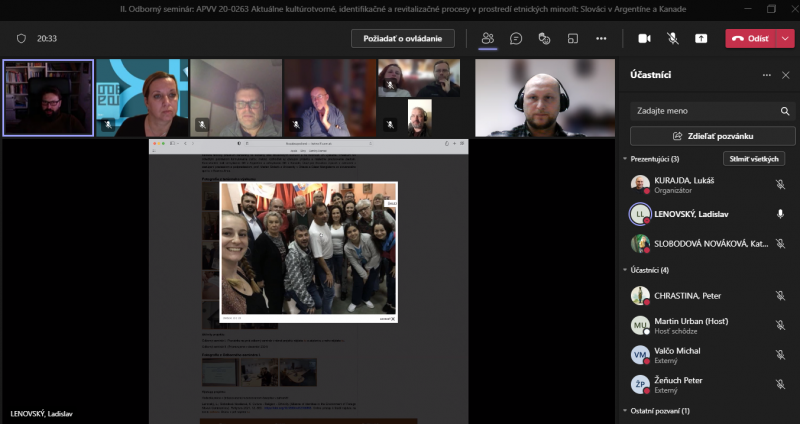
Task: Open the meeting chat panel
Action: (x=516, y=38)
